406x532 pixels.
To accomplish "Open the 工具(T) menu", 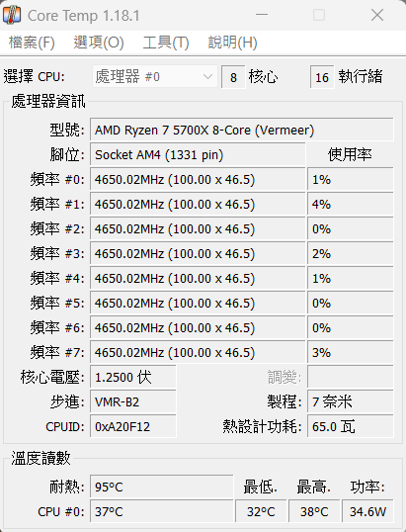I will click(166, 43).
